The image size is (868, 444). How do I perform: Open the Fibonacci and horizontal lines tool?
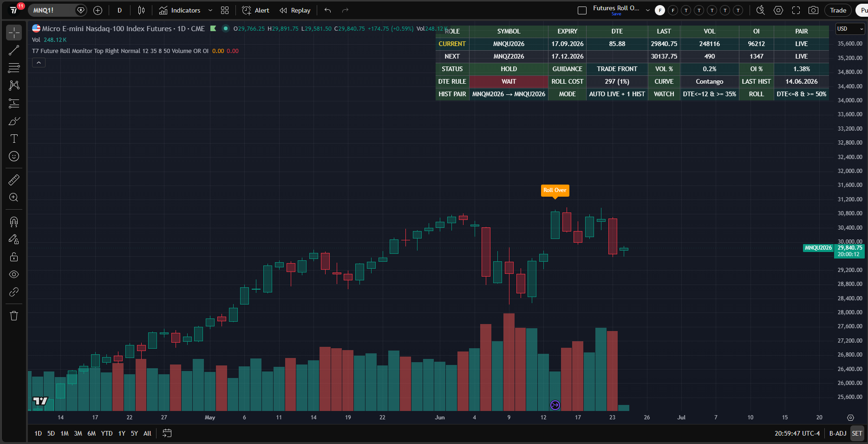click(x=14, y=68)
